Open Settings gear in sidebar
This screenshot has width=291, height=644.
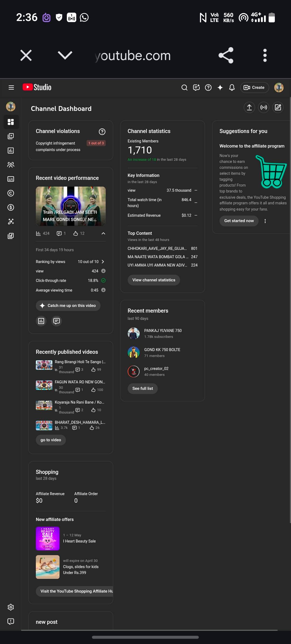pos(11,607)
